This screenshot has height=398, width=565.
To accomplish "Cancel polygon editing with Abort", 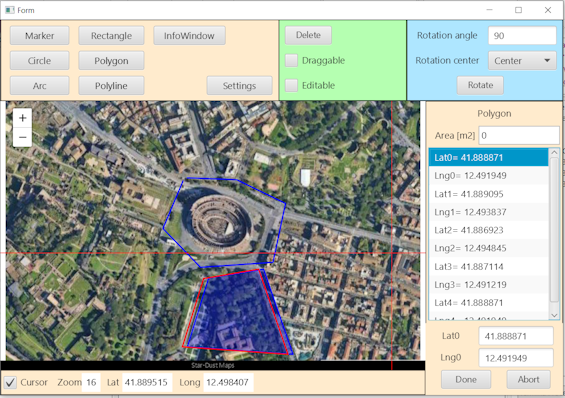I will pyautogui.click(x=528, y=379).
